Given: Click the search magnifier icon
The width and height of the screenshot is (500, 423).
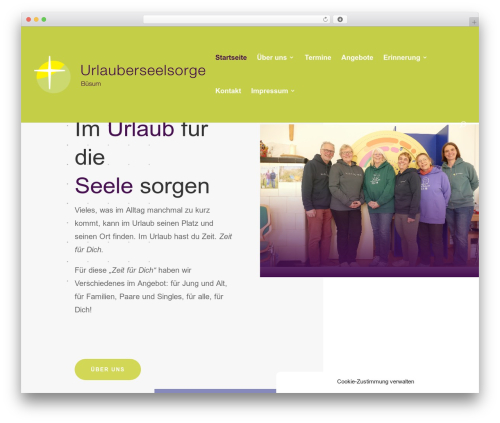Looking at the screenshot, I should pos(463,125).
